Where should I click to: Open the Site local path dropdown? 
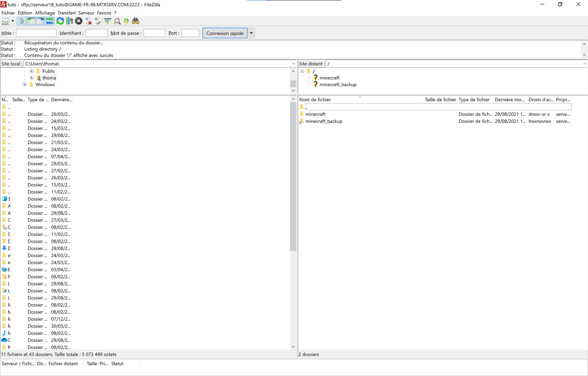click(293, 64)
